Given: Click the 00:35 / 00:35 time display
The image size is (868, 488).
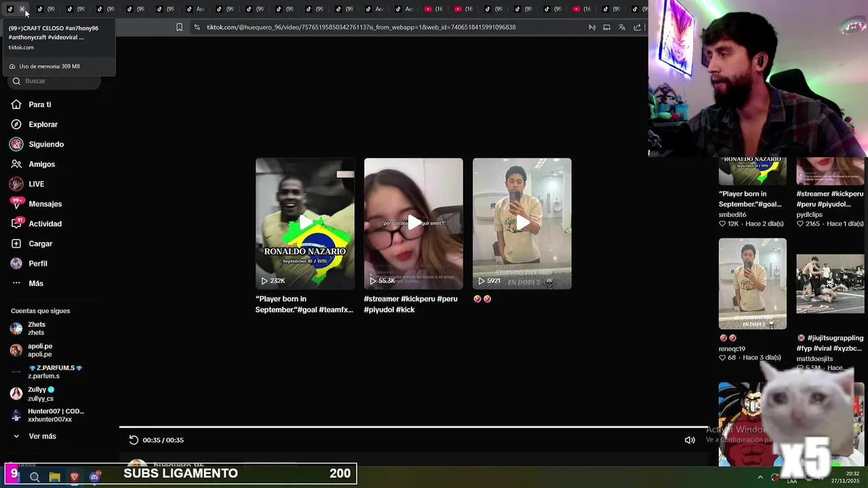Looking at the screenshot, I should point(163,440).
